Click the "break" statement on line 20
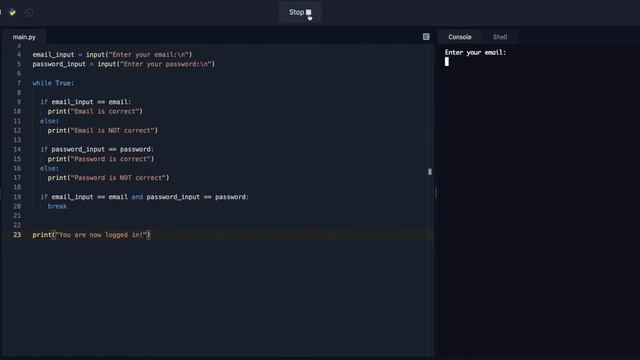 click(57, 206)
